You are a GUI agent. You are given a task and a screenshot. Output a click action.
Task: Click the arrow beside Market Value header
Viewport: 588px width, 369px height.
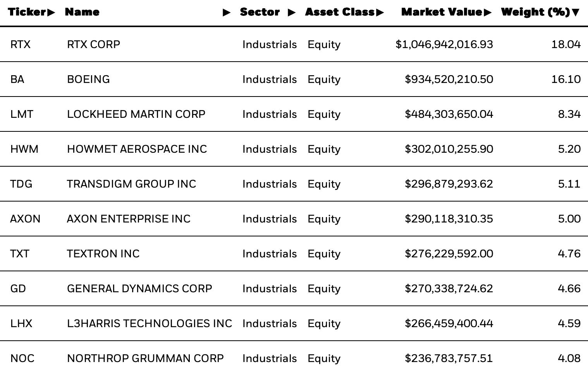tap(488, 12)
